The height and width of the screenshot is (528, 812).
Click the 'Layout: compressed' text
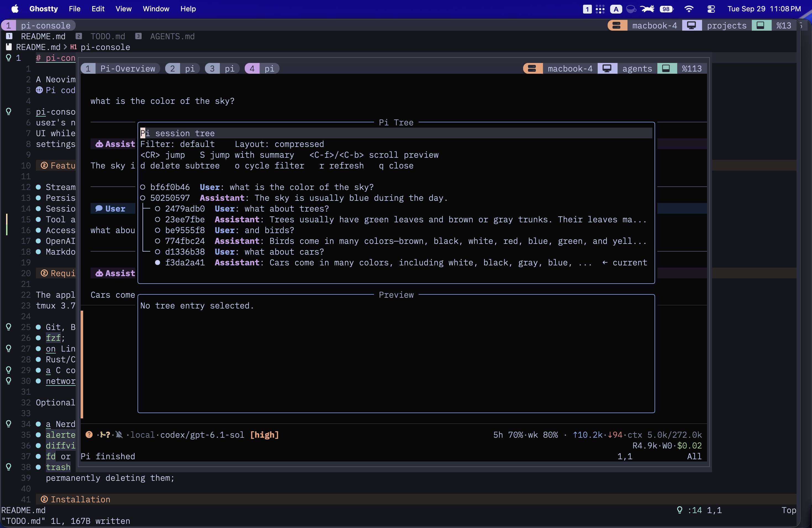click(x=280, y=144)
